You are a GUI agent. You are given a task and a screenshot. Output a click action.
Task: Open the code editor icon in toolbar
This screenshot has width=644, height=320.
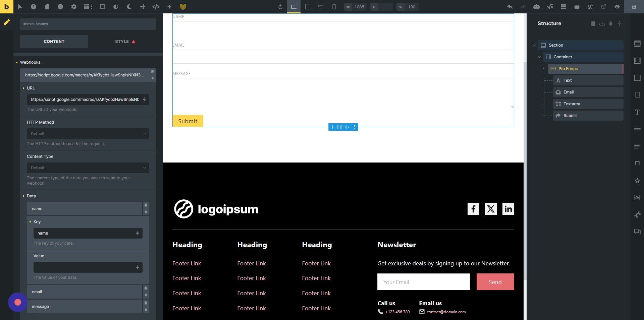coord(156,7)
